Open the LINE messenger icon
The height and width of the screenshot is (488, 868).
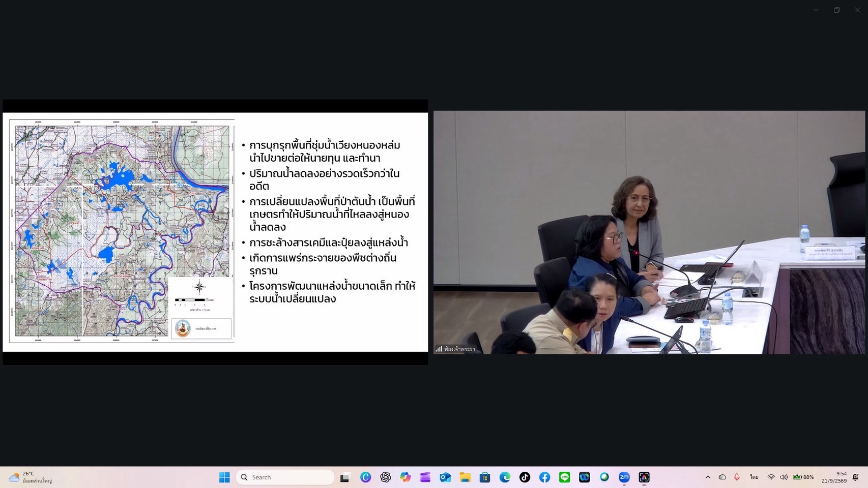tap(564, 477)
